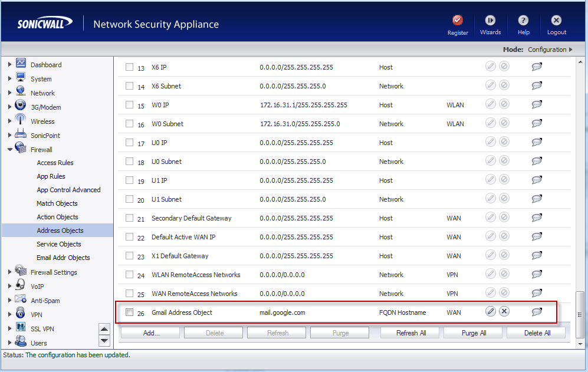Click the Refresh All button
588x372 pixels.
[410, 333]
